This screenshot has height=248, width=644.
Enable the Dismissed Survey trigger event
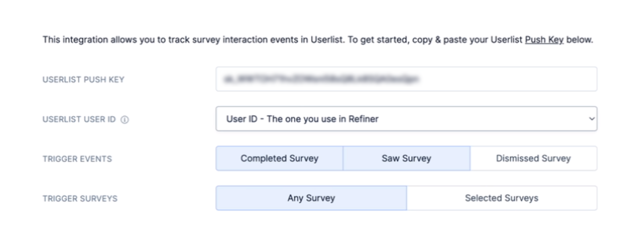(x=533, y=159)
